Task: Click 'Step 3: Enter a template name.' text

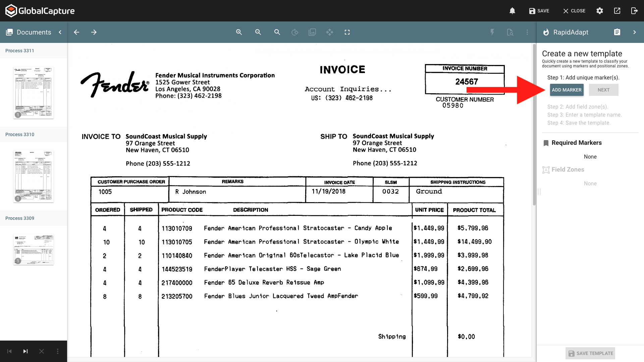Action: 584,115
